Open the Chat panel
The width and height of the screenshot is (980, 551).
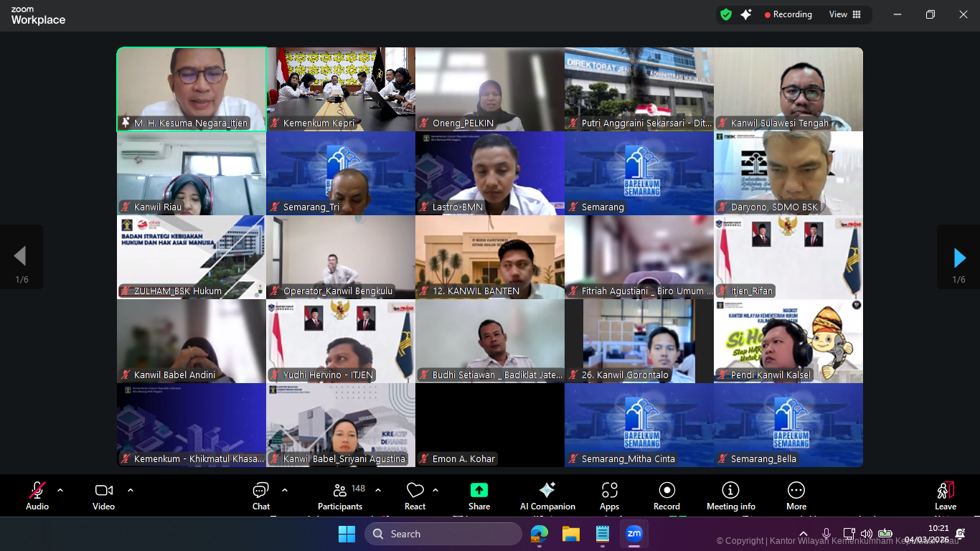coord(260,496)
